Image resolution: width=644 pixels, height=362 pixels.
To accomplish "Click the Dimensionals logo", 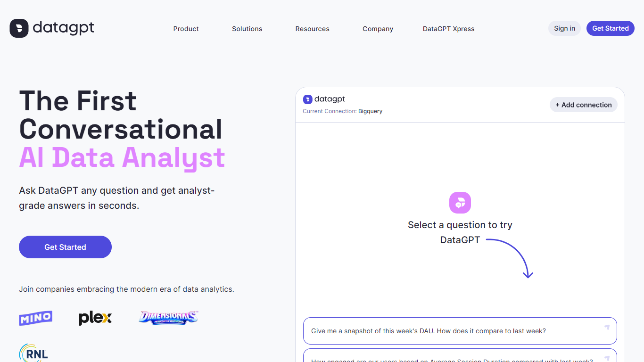I will click(168, 318).
